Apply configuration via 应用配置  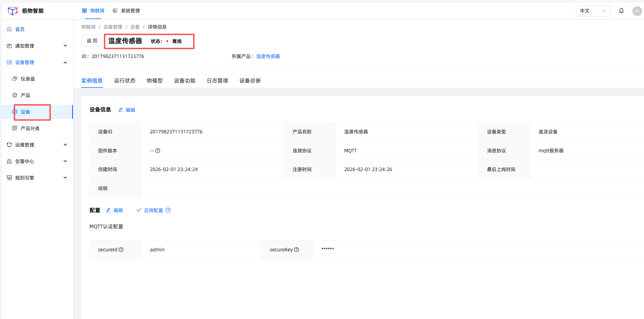click(154, 210)
